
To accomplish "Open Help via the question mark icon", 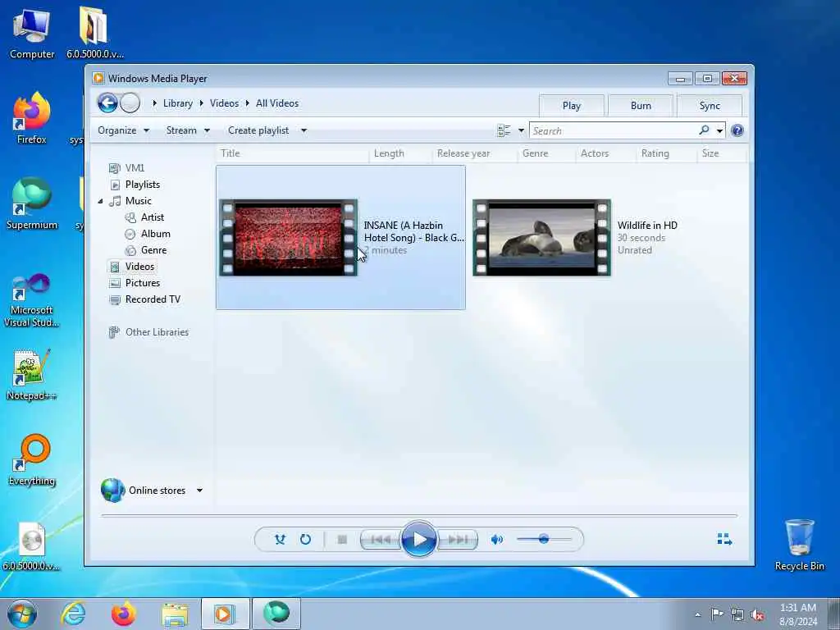I will click(737, 130).
